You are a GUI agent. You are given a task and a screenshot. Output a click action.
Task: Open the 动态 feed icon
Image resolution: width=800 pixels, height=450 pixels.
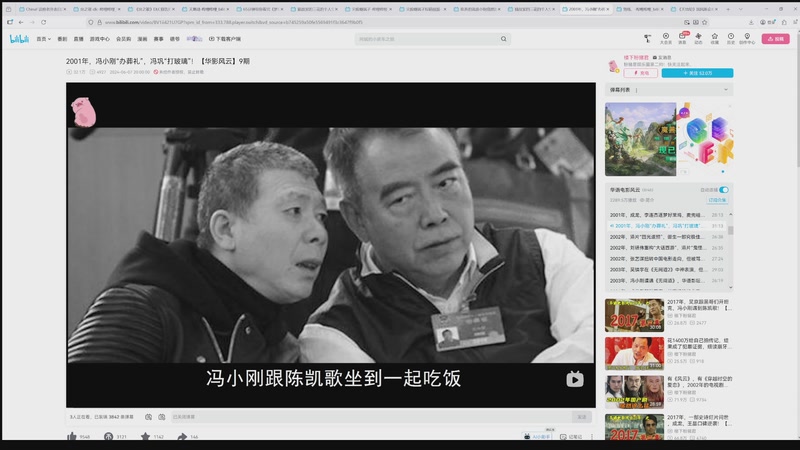pos(698,38)
